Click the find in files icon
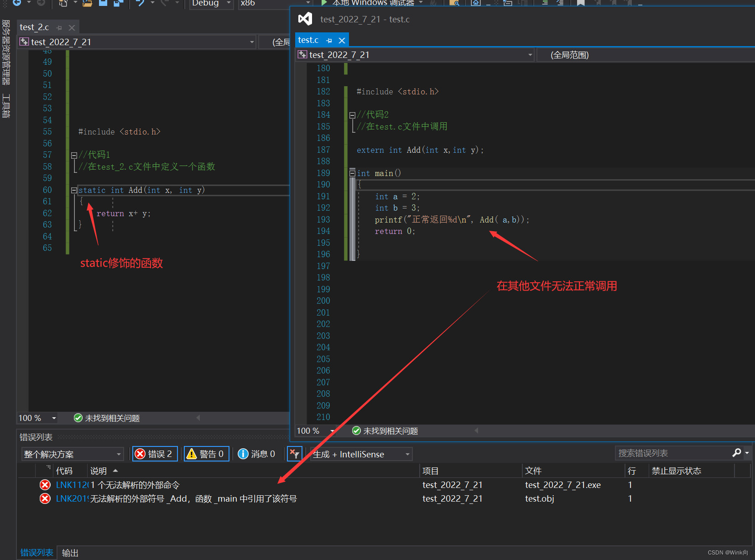This screenshot has height=560, width=755. (x=454, y=3)
